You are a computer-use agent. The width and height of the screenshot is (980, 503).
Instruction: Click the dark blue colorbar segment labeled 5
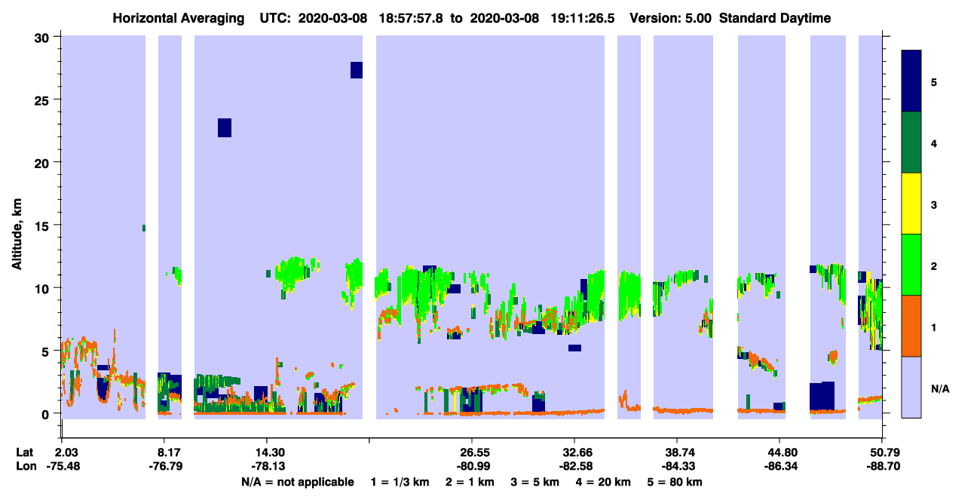click(911, 81)
